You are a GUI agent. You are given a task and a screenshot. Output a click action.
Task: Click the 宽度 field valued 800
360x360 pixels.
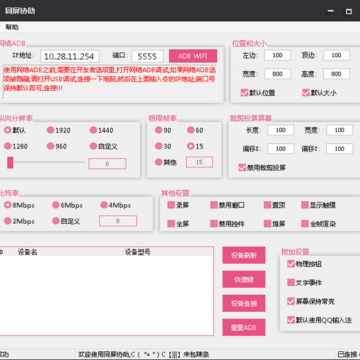(x=278, y=74)
